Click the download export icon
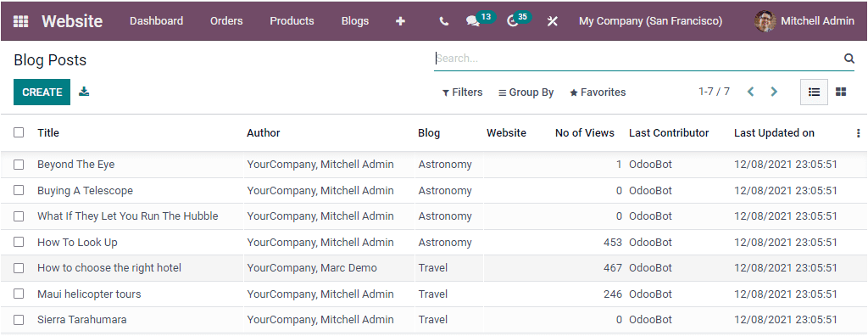Viewport: 868px width, 336px height. [x=84, y=92]
